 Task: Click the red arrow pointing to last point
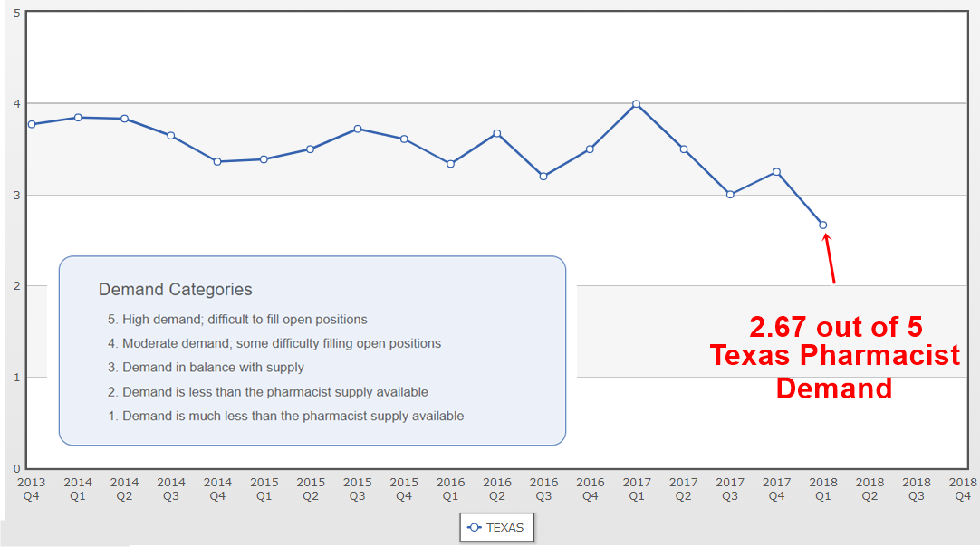829,258
